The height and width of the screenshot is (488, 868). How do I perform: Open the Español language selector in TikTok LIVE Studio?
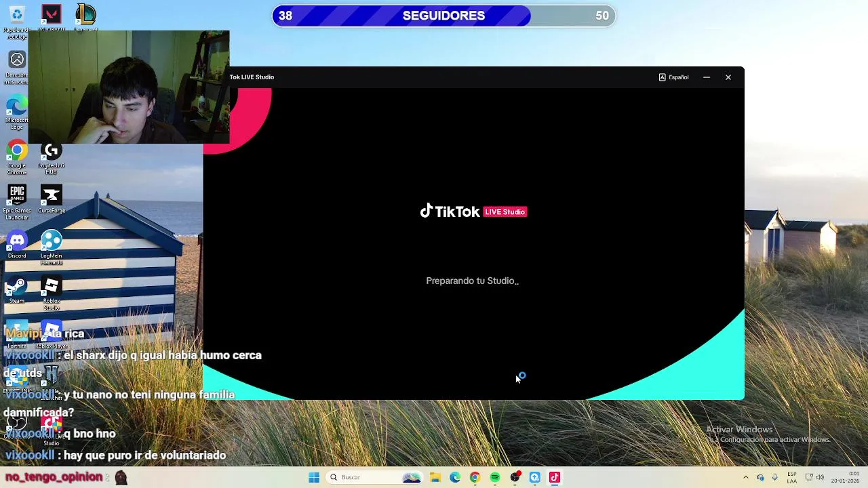673,77
